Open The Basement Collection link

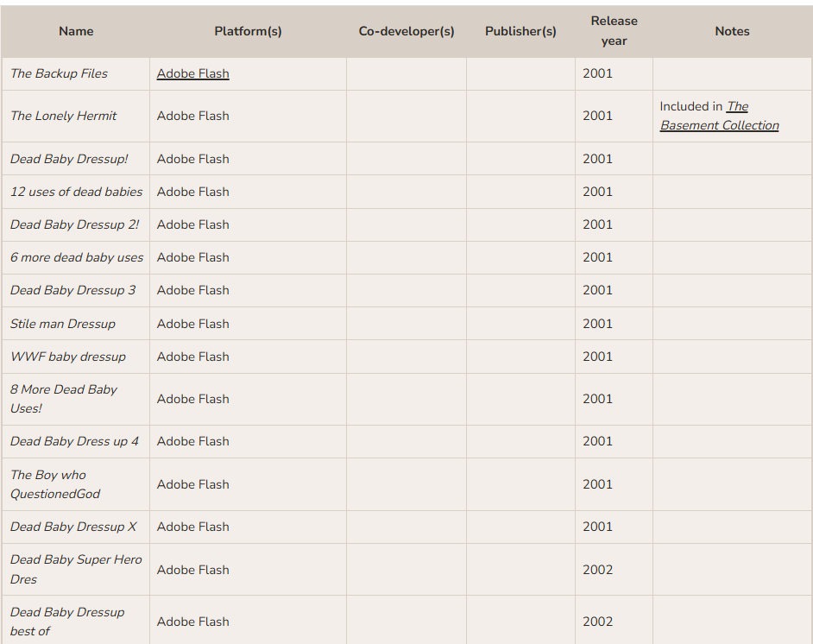tap(719, 116)
